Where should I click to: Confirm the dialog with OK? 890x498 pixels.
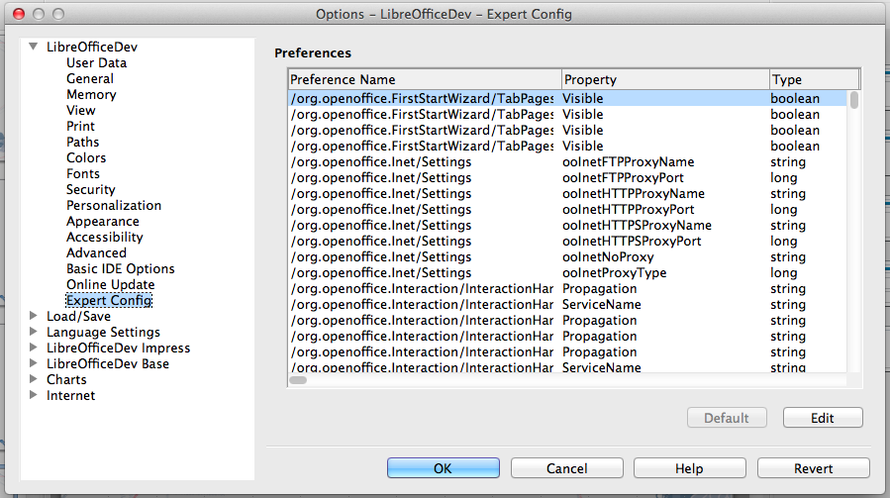coord(443,468)
